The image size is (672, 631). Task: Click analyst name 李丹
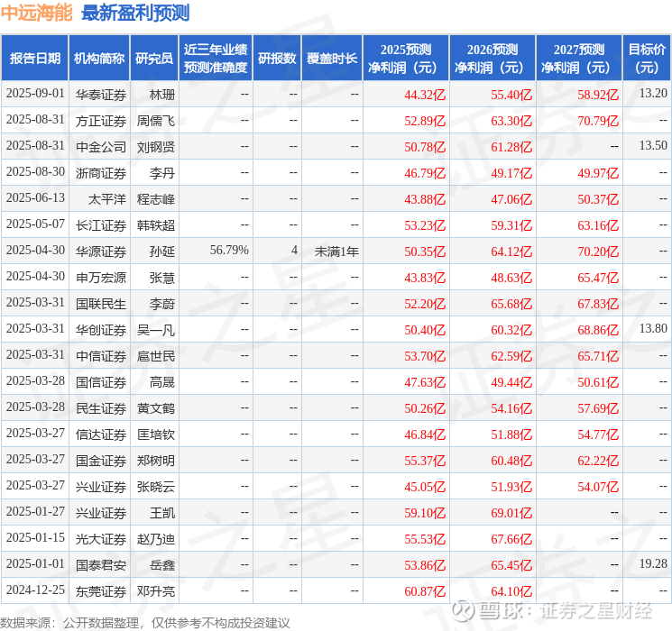tap(162, 173)
